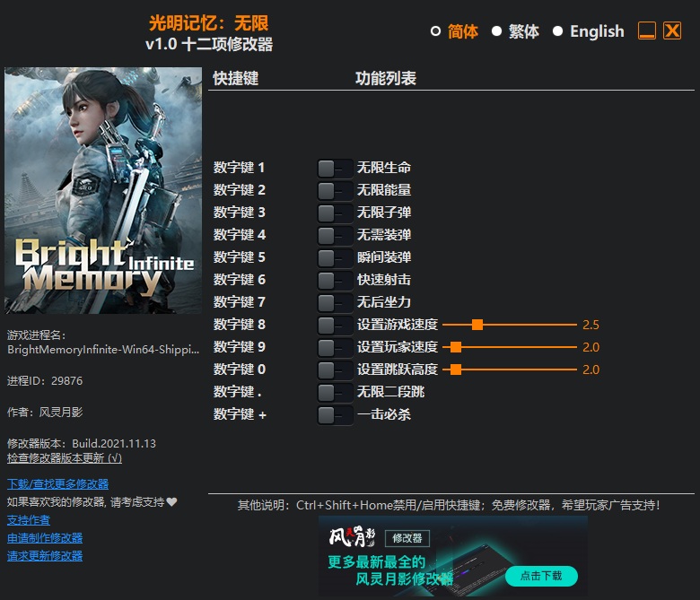
Task: Enable 无限二段跳 switch
Action: 335,393
